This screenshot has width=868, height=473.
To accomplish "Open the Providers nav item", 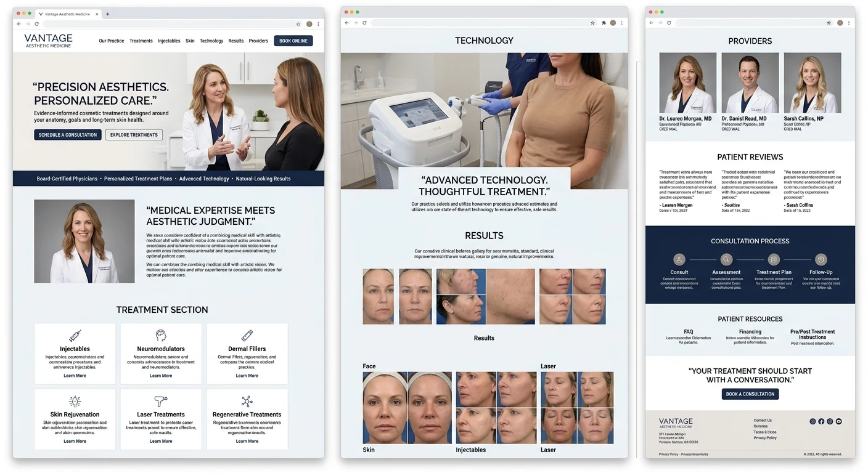I will pos(258,41).
